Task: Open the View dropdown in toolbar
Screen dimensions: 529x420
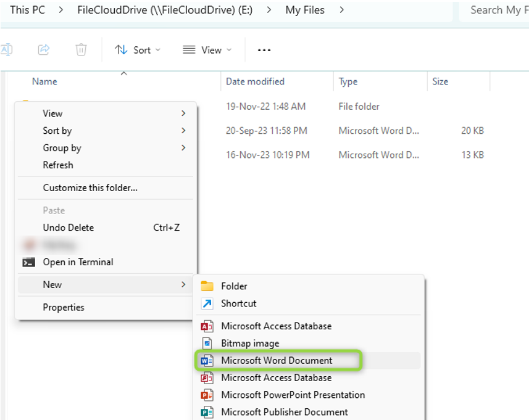Action: click(x=207, y=50)
